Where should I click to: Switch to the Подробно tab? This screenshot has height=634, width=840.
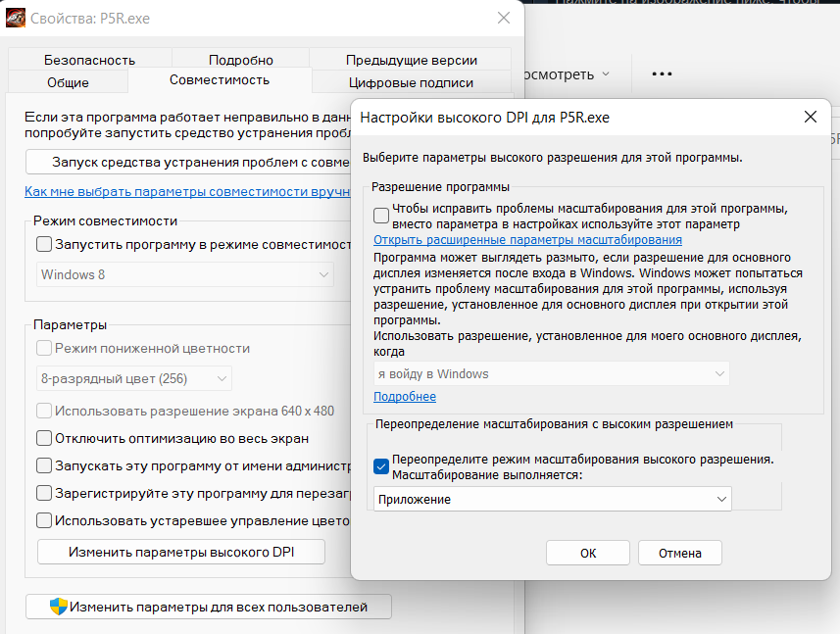pos(240,60)
